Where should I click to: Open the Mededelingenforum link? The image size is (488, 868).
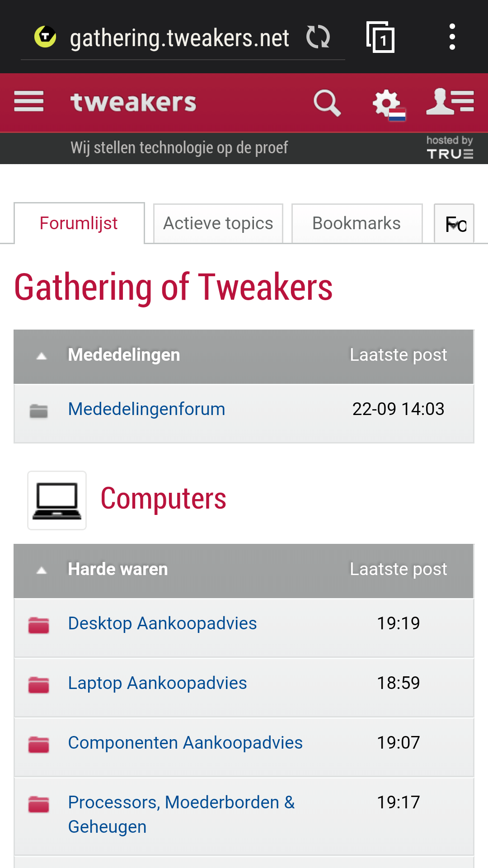[x=146, y=409]
